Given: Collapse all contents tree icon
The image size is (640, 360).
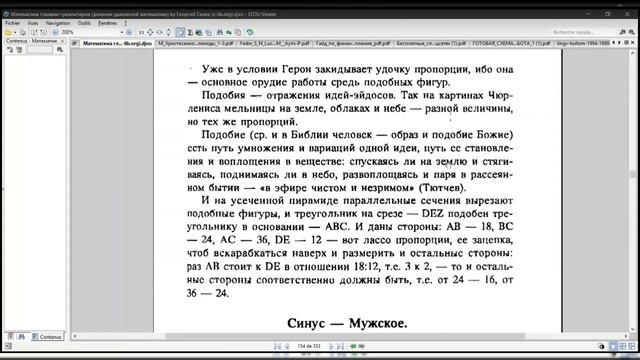Looking at the screenshot, I should tap(19, 50).
